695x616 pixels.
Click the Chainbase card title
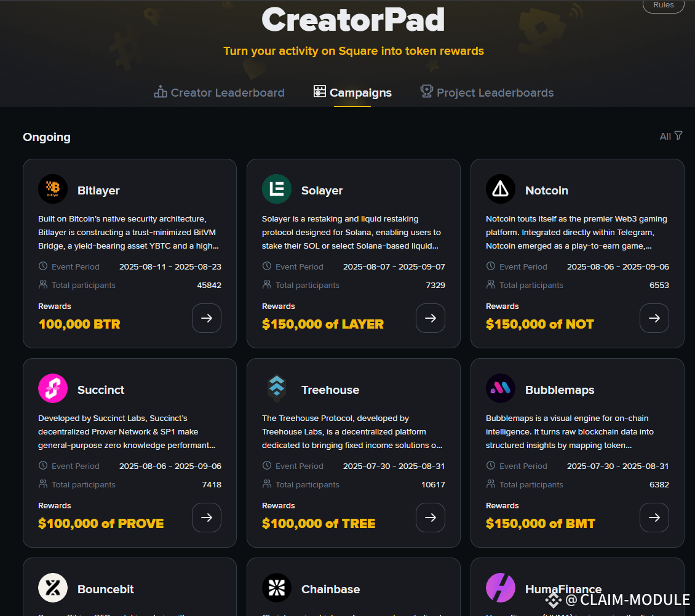(330, 589)
